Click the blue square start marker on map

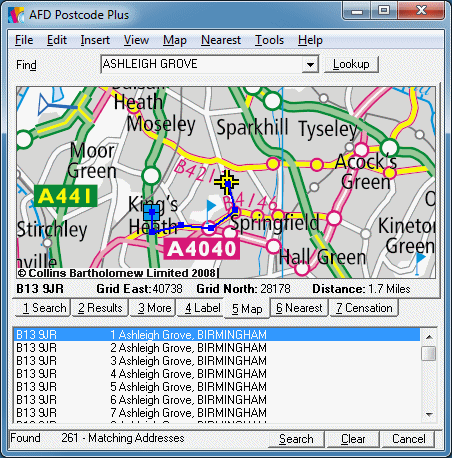click(x=152, y=212)
